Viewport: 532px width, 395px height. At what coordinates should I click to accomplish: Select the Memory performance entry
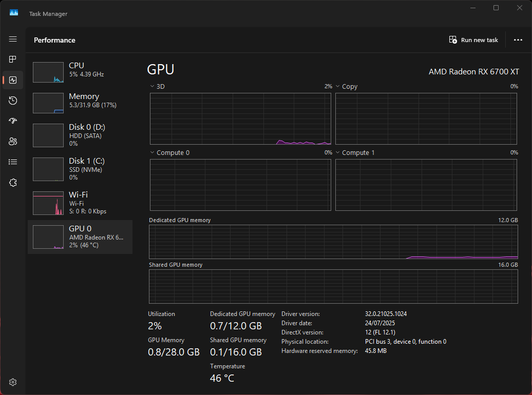click(x=80, y=103)
